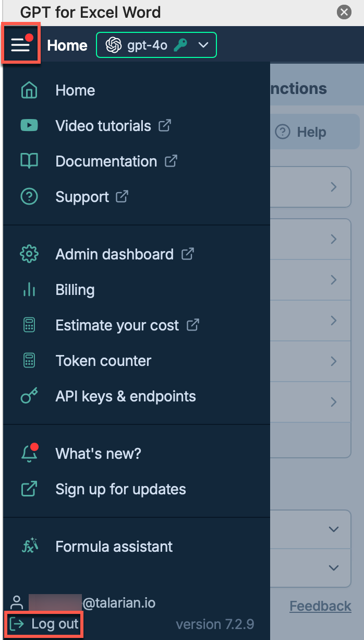The height and width of the screenshot is (640, 364).
Task: Click the Admin dashboard gear icon
Action: 29,254
